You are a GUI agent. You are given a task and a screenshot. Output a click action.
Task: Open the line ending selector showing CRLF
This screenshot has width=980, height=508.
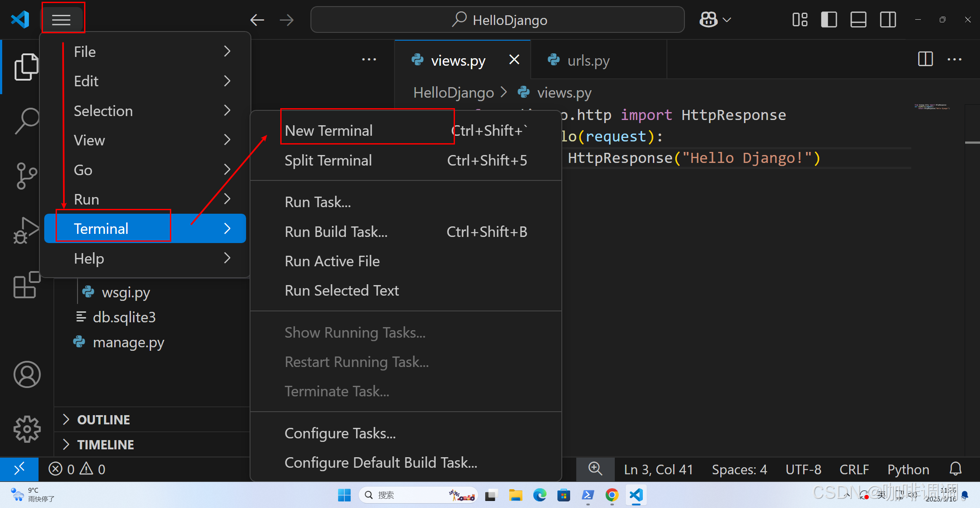[854, 469]
